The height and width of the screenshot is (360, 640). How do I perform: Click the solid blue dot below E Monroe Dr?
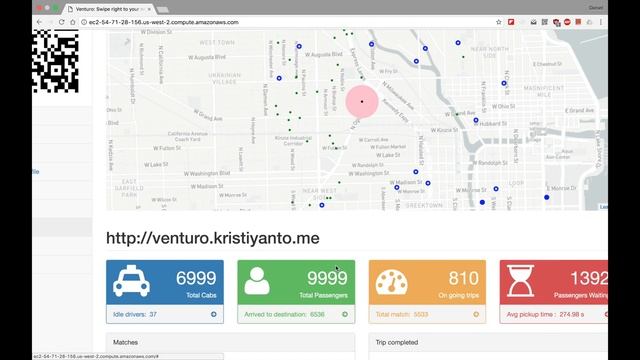(547, 197)
